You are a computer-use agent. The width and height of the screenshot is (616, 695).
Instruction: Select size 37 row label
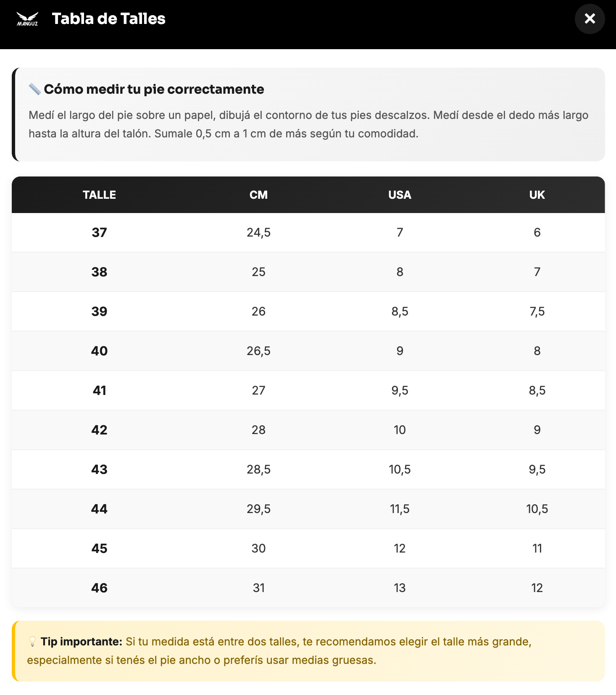point(99,232)
